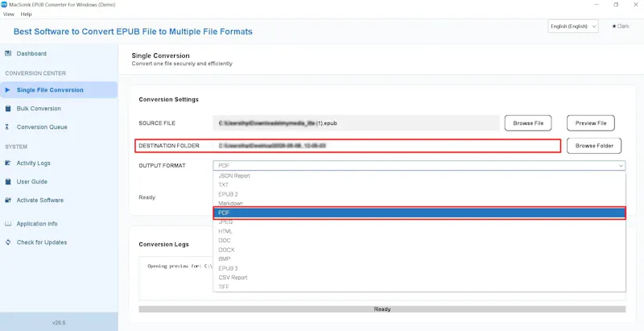Open Activity Logs page
This screenshot has height=331, width=644.
(33, 163)
